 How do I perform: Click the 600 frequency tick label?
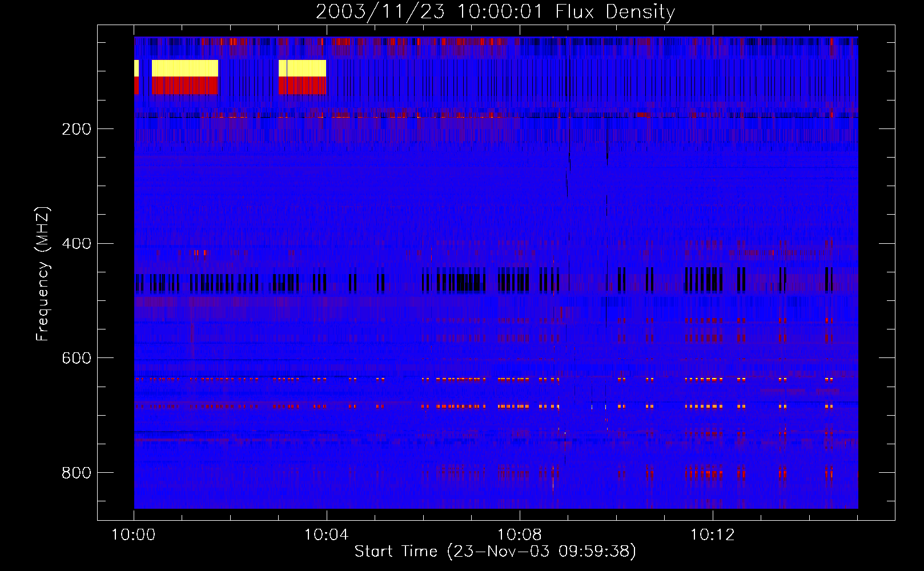[77, 358]
